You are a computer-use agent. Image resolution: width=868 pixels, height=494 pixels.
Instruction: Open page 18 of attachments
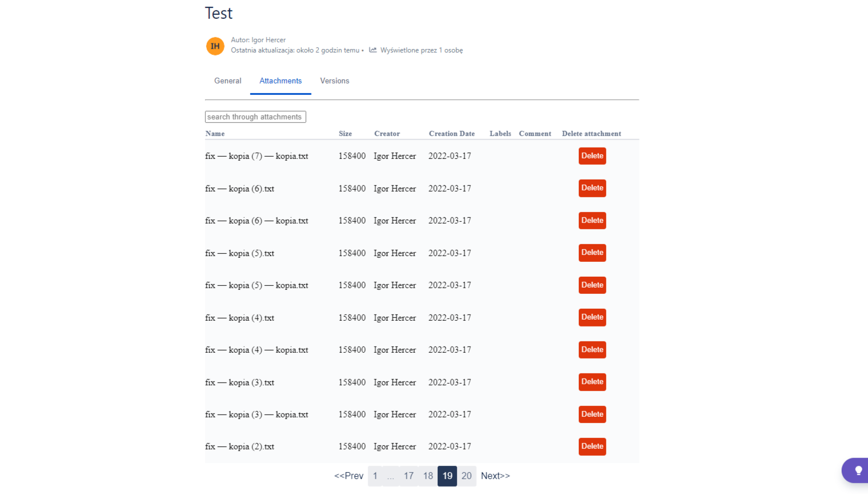[x=428, y=476]
